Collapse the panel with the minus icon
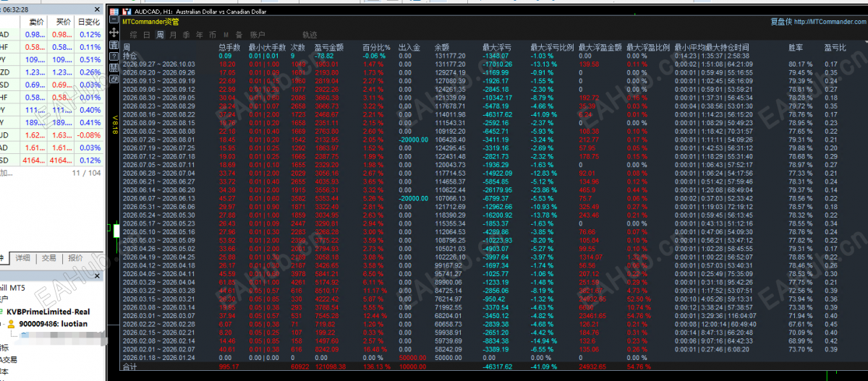 114,20
